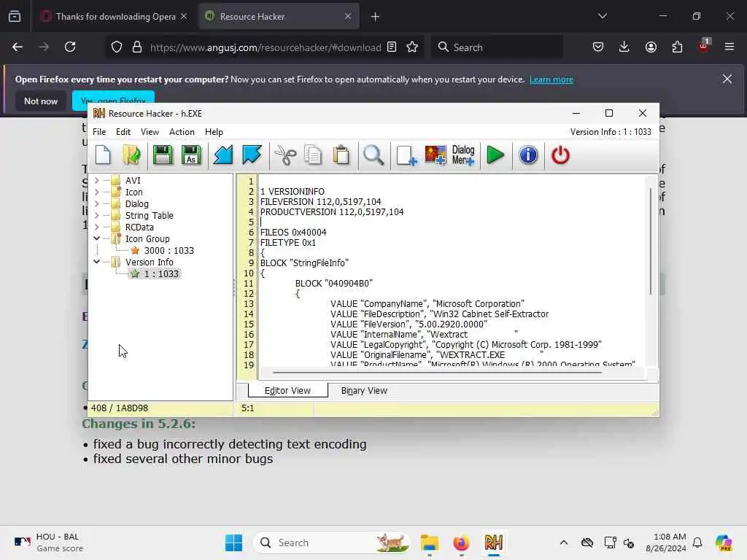Click the green Save floppy icon
747x560 pixels.
point(163,155)
